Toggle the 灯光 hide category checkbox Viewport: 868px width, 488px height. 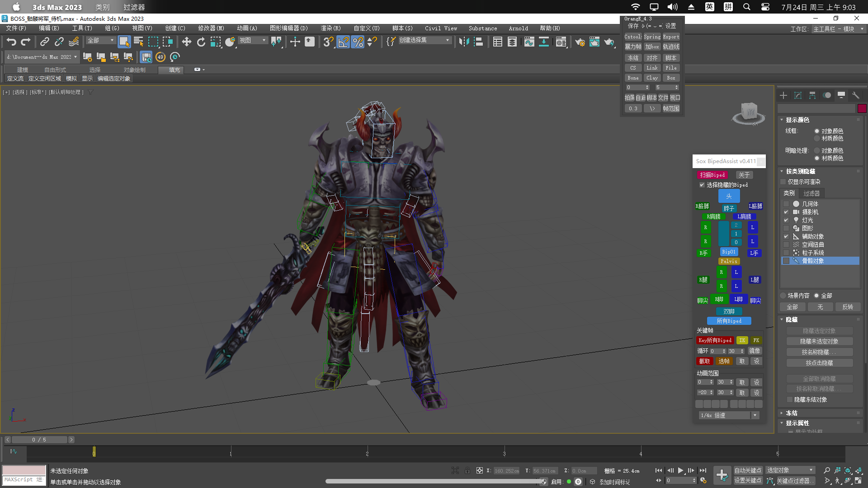tap(786, 220)
